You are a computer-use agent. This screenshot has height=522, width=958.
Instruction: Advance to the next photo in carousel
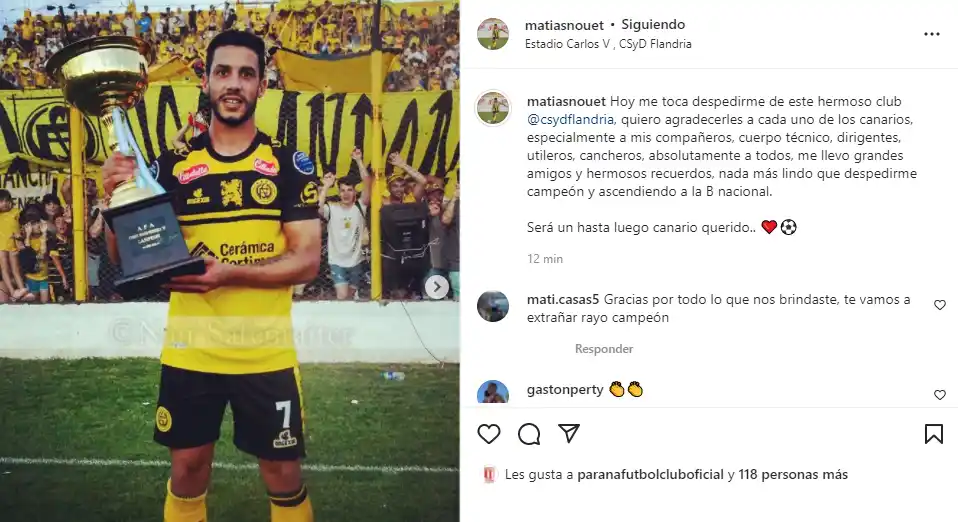point(437,287)
